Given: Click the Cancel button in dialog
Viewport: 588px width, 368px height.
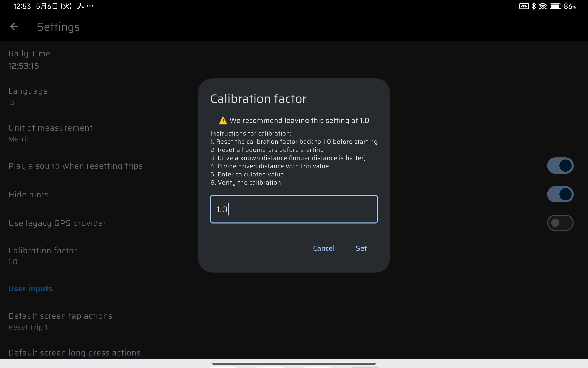Looking at the screenshot, I should click(324, 248).
